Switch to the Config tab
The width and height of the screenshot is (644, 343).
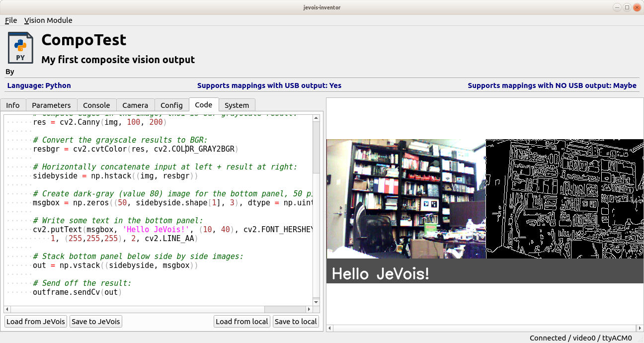(171, 105)
